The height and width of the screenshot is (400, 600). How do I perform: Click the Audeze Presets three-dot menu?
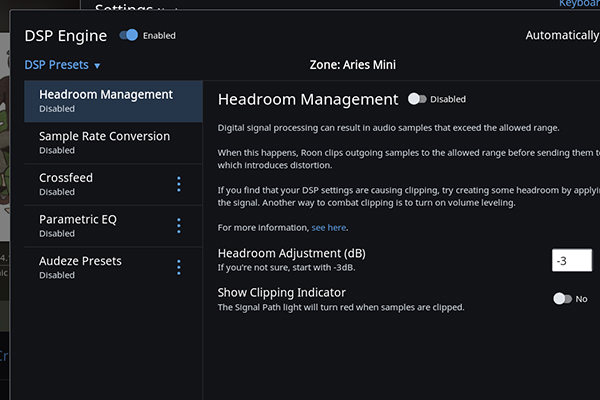[179, 267]
